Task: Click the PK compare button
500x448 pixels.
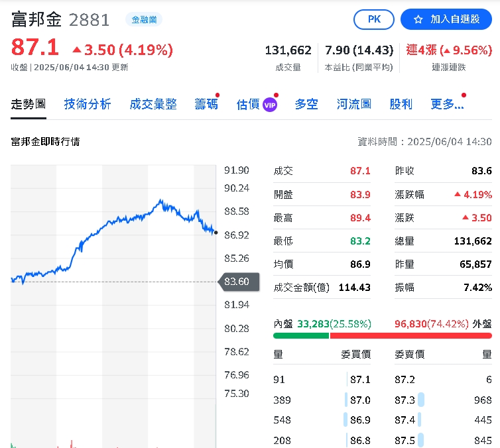Action: (374, 19)
